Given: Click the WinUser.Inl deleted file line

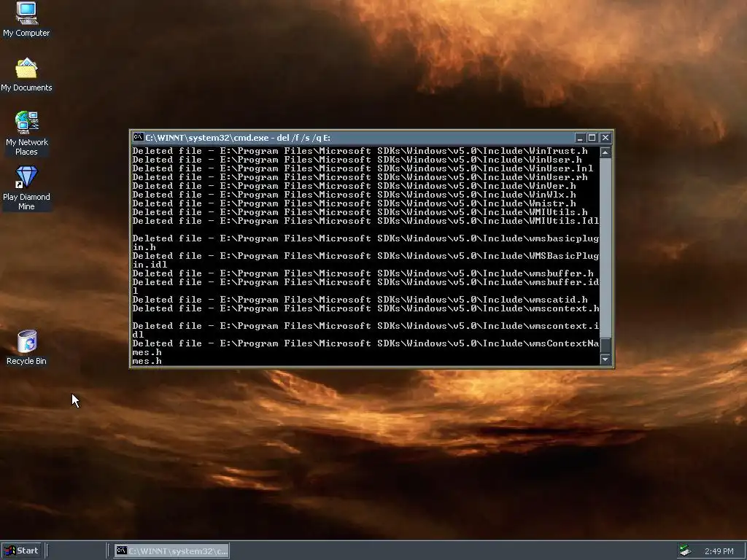Looking at the screenshot, I should click(x=363, y=168).
